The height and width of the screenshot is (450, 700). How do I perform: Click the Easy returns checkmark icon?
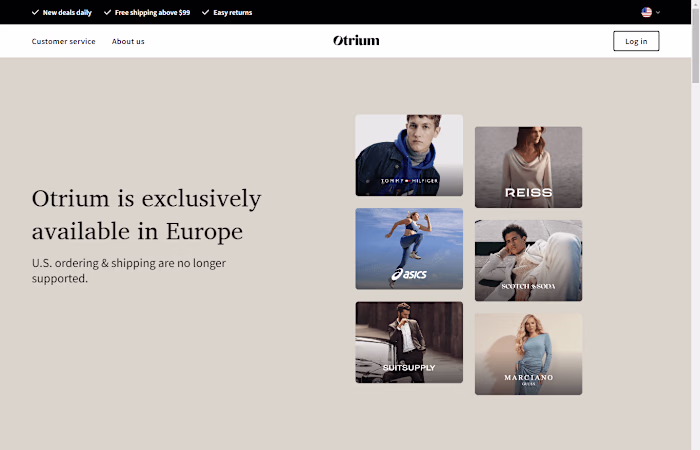click(x=205, y=12)
